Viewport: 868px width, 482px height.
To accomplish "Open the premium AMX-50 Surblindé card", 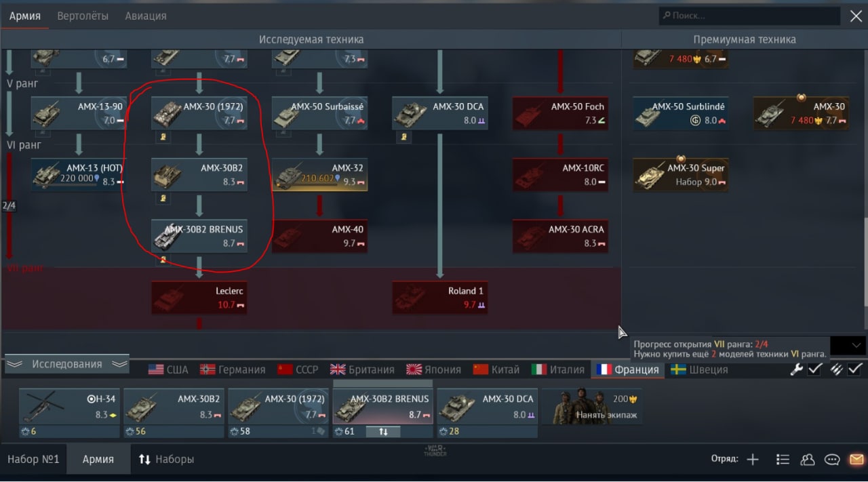I will (x=681, y=113).
